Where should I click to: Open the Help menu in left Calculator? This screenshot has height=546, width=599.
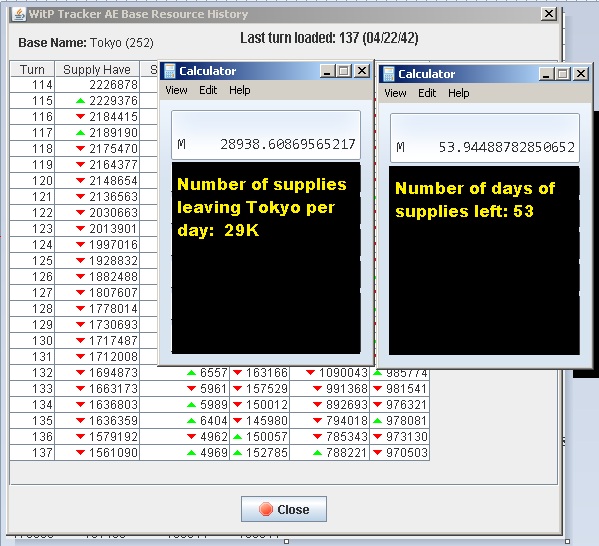pos(240,90)
